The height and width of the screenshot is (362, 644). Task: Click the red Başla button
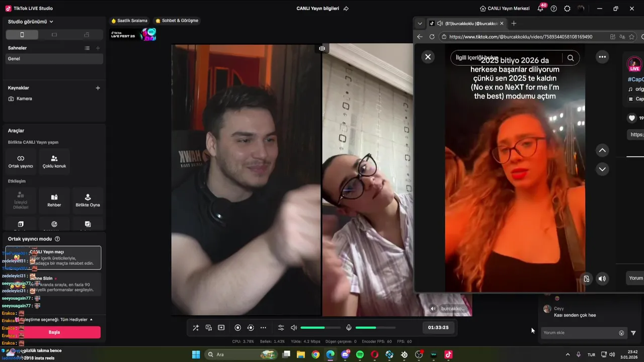click(x=54, y=332)
